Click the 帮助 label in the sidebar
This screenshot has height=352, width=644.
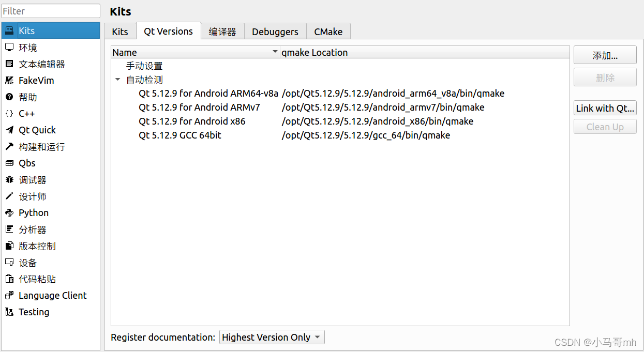coord(28,97)
